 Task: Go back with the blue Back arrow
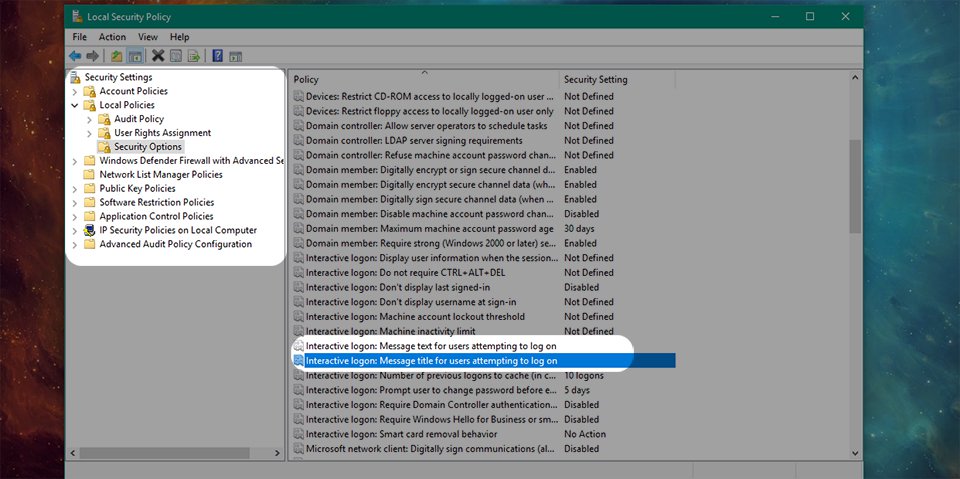coord(75,56)
